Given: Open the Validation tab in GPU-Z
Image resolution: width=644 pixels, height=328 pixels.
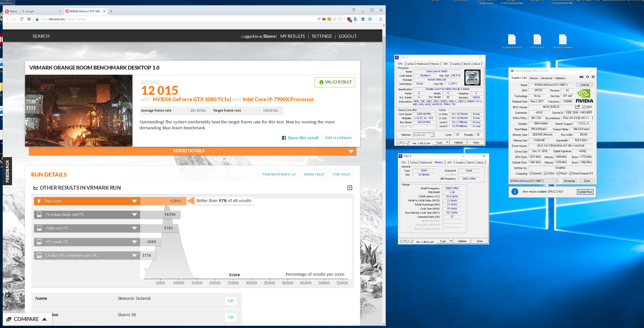Looking at the screenshot, I should (560, 78).
